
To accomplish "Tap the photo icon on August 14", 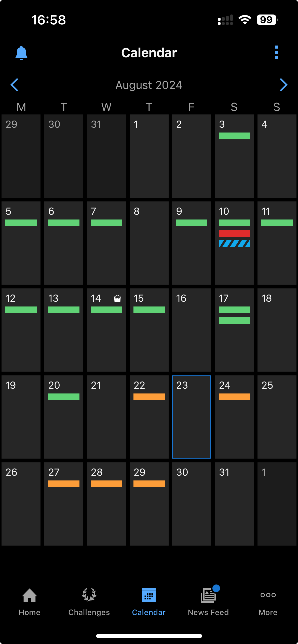I will pos(117,298).
